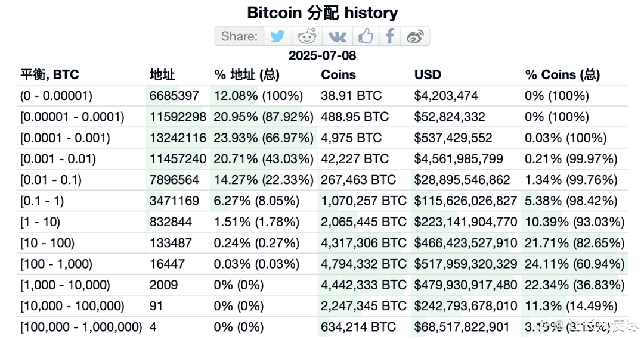644x340 pixels.
Task: Select the (0 - 0.00001) balance row
Action: tap(323, 96)
